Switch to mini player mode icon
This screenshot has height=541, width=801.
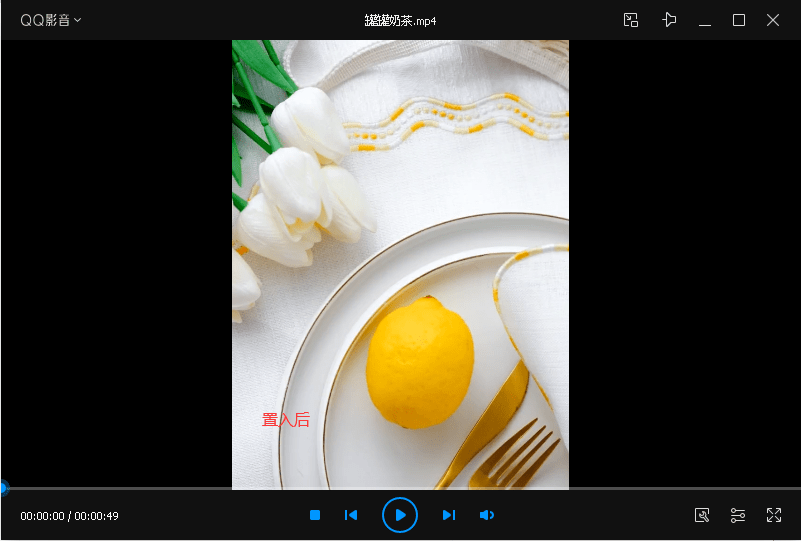(631, 20)
